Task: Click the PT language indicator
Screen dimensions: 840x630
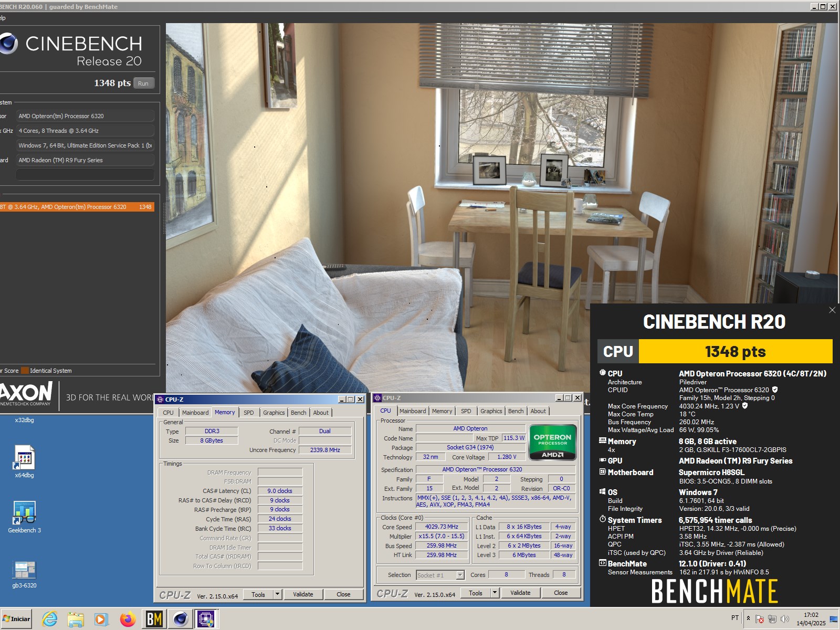Action: [735, 618]
